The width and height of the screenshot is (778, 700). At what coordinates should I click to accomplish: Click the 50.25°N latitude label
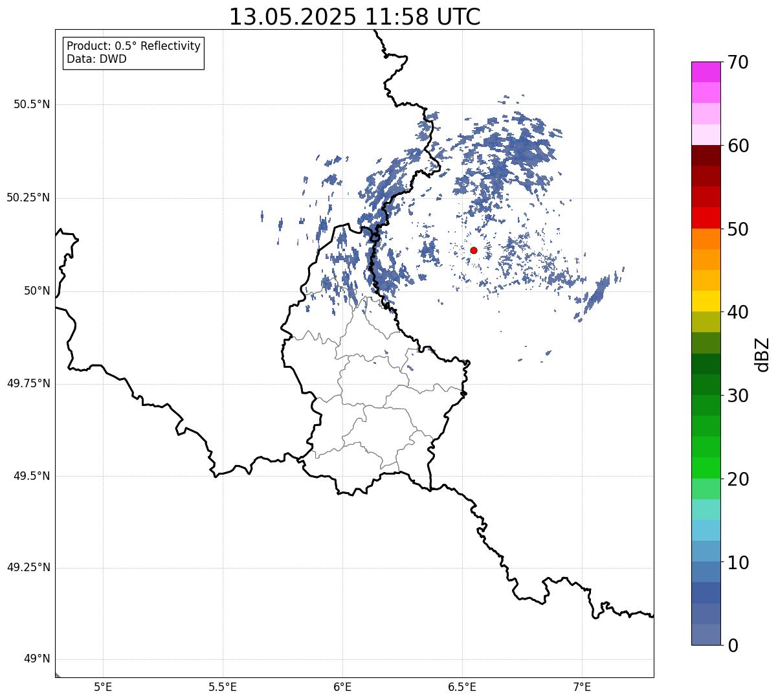pyautogui.click(x=28, y=198)
